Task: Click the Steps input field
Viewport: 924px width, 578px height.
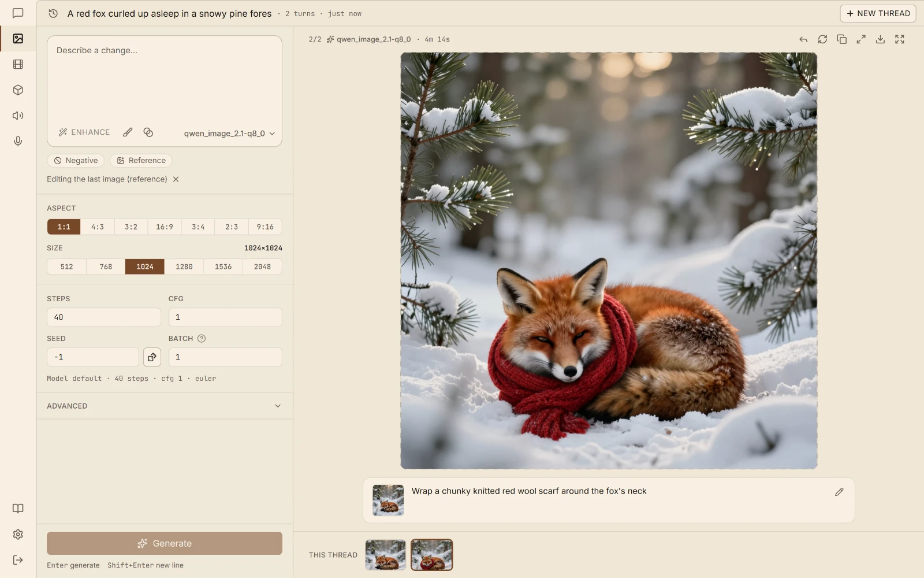Action: 104,317
